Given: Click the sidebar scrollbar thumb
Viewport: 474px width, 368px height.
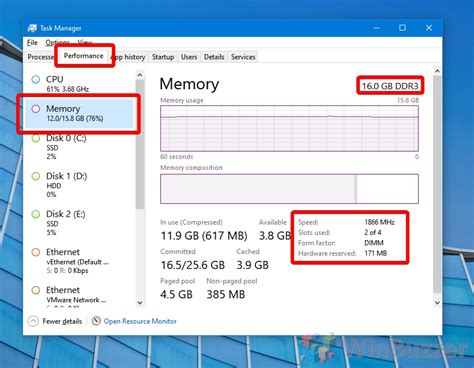Looking at the screenshot, I should pos(140,144).
